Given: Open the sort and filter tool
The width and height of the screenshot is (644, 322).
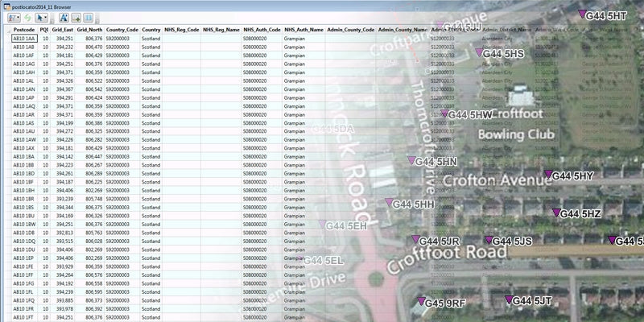Looking at the screenshot, I should (x=12, y=18).
